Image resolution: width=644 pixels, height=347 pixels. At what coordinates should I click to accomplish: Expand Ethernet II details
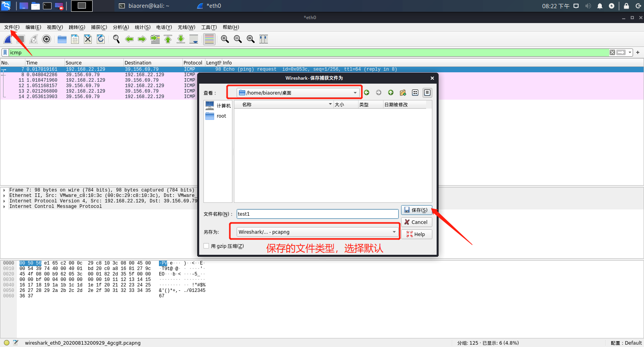coord(4,195)
